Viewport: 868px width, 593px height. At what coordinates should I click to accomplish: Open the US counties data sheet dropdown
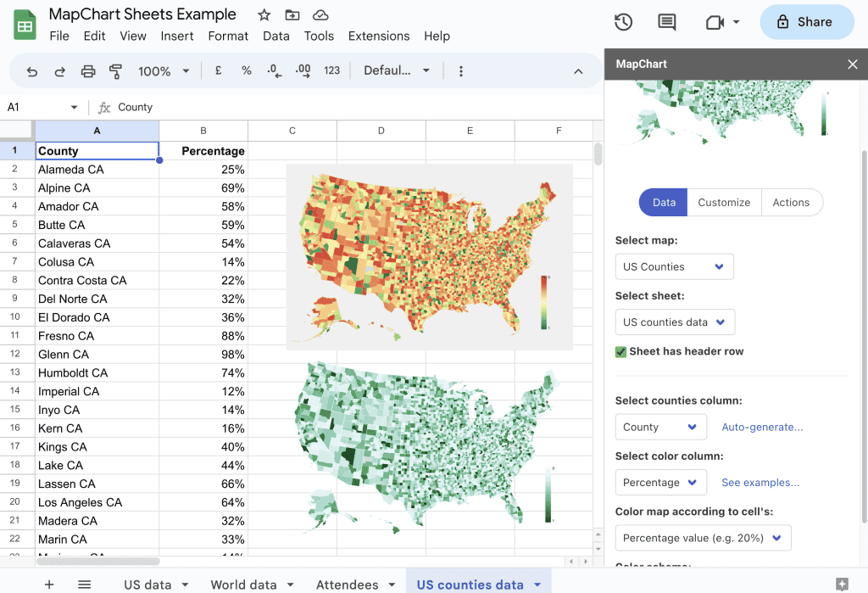click(x=675, y=322)
